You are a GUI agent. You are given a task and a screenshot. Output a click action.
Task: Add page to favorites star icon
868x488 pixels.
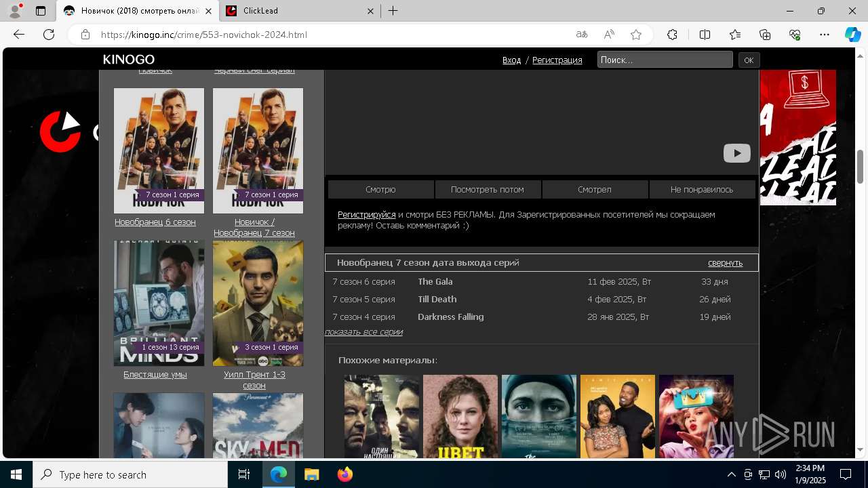(636, 35)
